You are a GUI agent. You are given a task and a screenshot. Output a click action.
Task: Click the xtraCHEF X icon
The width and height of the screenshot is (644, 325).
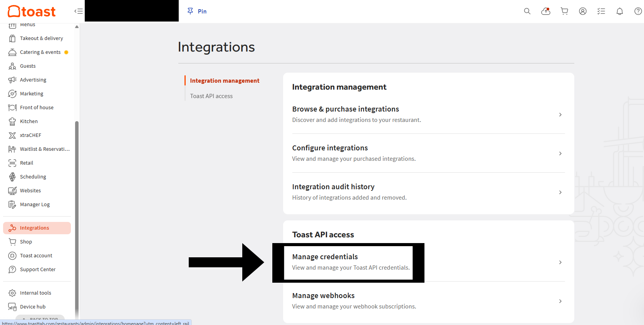[12, 135]
